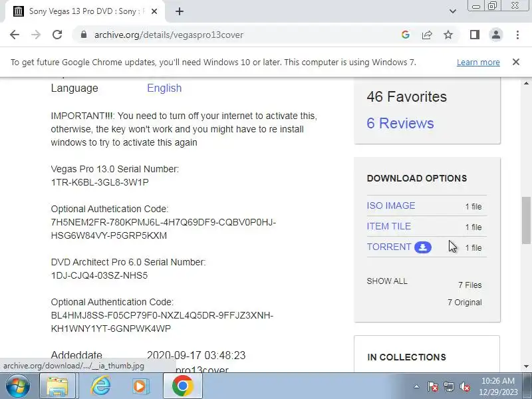Go back to the previous page
Image resolution: width=532 pixels, height=399 pixels.
pos(15,35)
